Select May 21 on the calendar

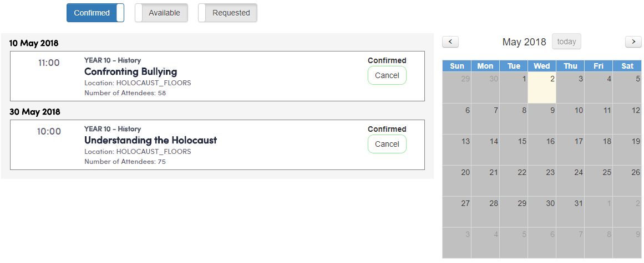[485, 181]
